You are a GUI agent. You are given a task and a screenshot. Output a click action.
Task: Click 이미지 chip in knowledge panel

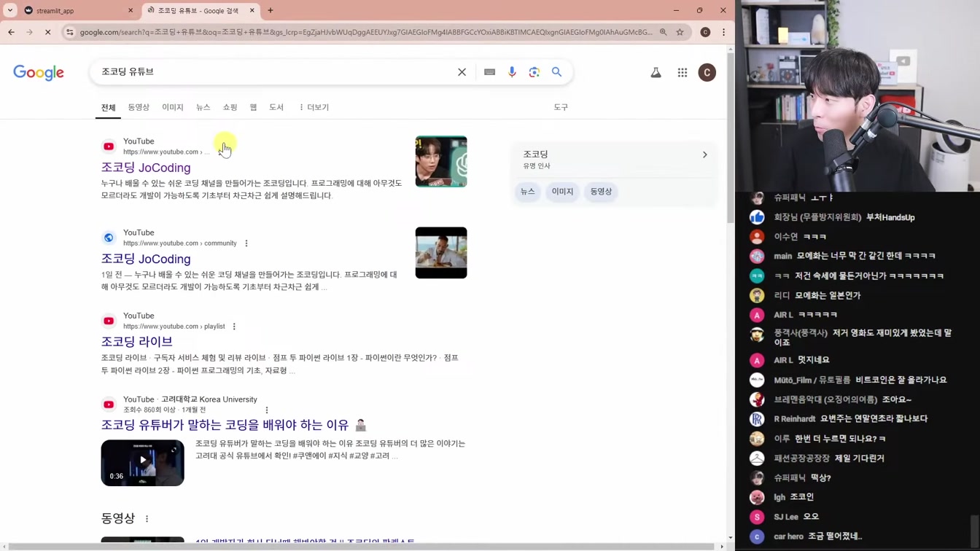click(x=562, y=192)
